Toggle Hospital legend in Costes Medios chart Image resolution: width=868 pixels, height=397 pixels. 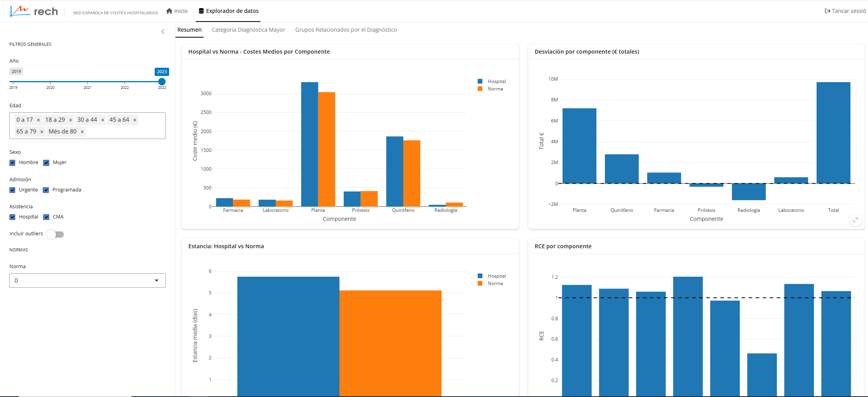[x=492, y=81]
